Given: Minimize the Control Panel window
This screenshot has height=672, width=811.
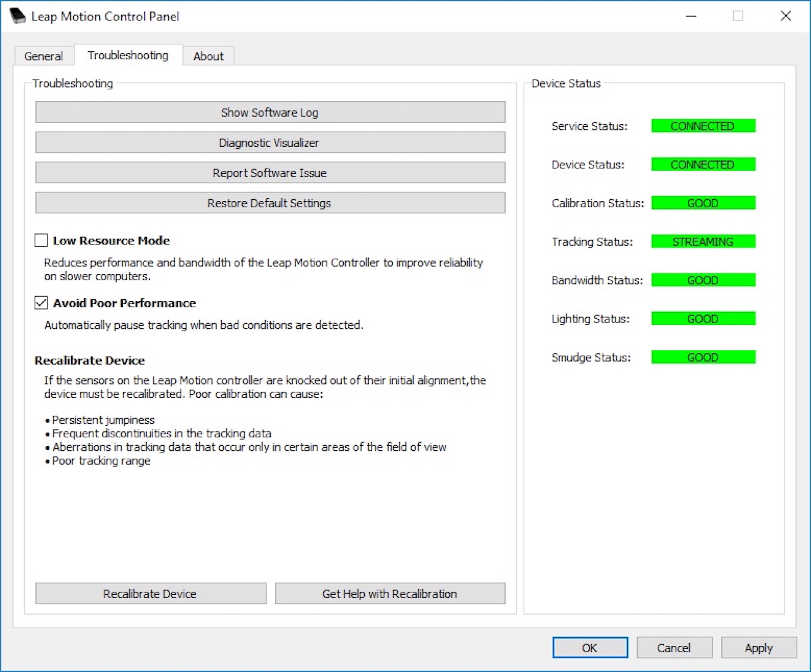Looking at the screenshot, I should (x=691, y=16).
